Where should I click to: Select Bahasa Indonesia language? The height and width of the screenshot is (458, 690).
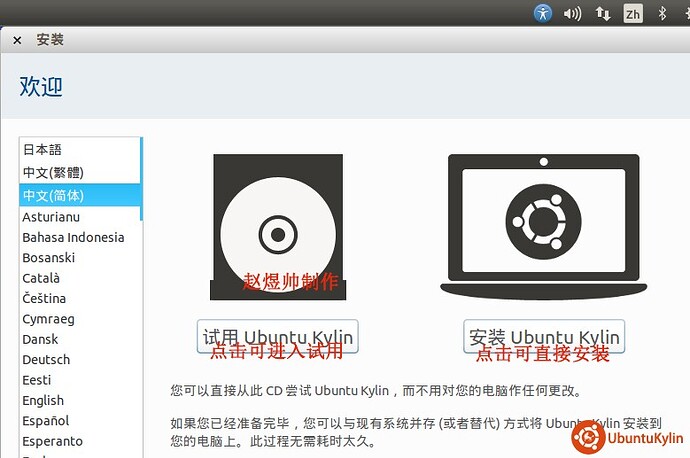(x=80, y=238)
